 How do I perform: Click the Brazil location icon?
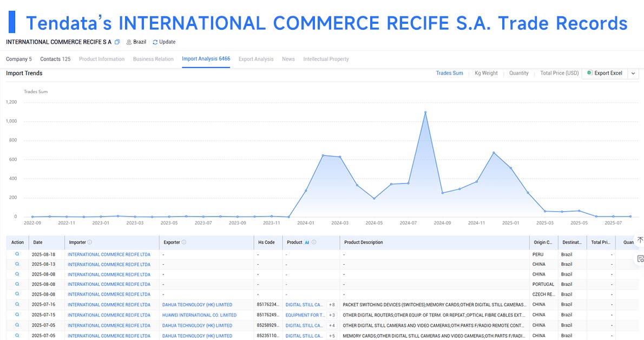coord(129,42)
